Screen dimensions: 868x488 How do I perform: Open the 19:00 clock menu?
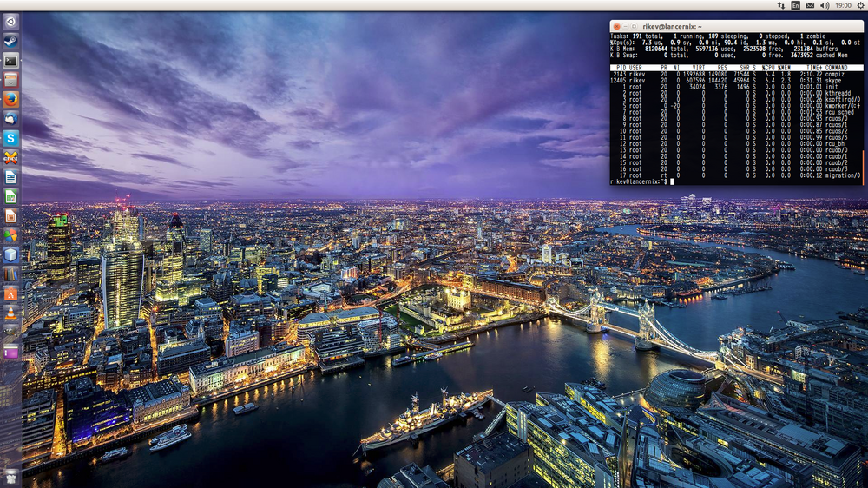click(x=843, y=5)
